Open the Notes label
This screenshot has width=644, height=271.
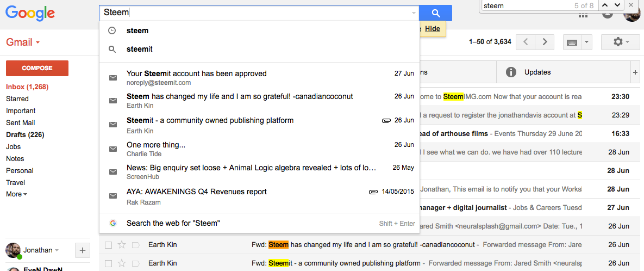click(x=15, y=158)
